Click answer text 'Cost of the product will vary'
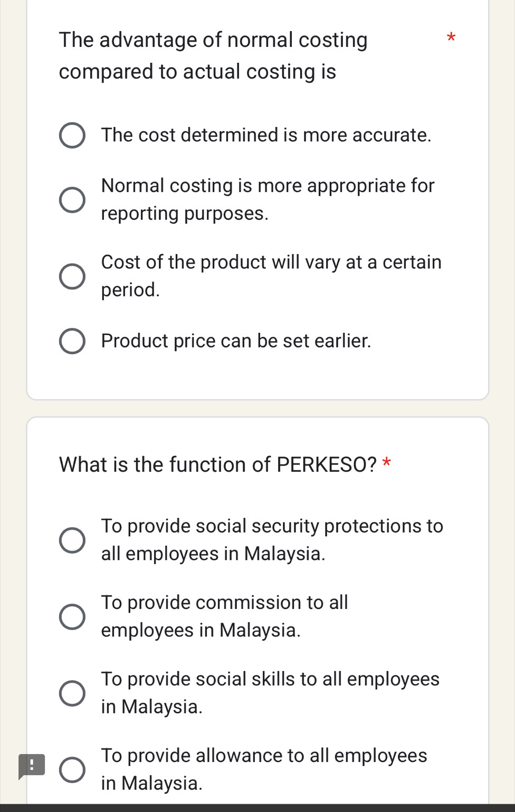Image resolution: width=515 pixels, height=812 pixels. pos(271,276)
